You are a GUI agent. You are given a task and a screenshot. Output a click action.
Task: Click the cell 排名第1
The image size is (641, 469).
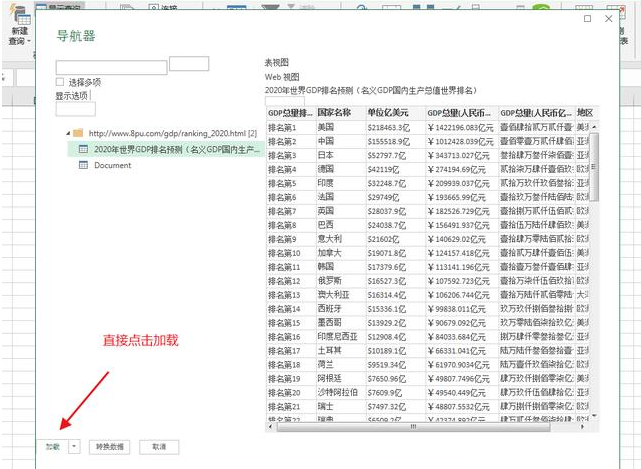291,128
